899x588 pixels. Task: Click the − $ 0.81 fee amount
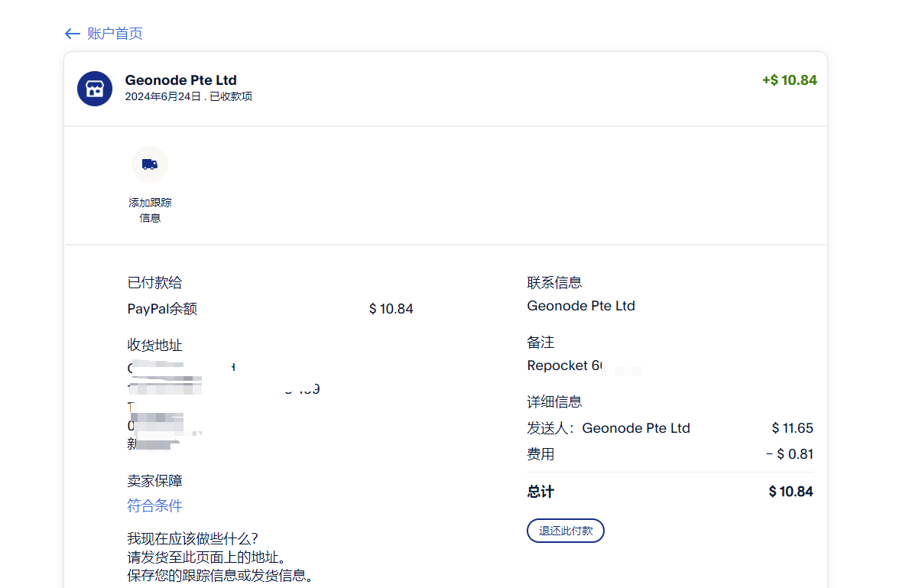790,454
